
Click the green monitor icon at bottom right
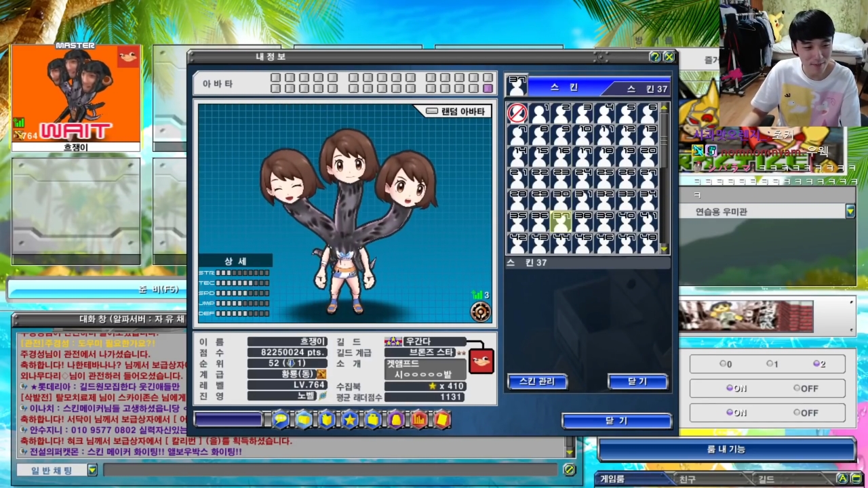(855, 479)
